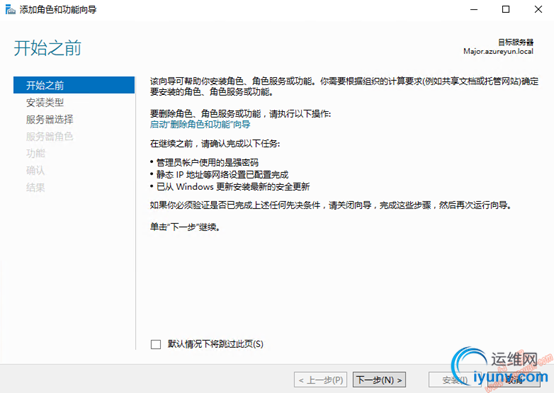The image size is (554, 393).
Task: Proceed with the 下一步(N) button
Action: (379, 380)
